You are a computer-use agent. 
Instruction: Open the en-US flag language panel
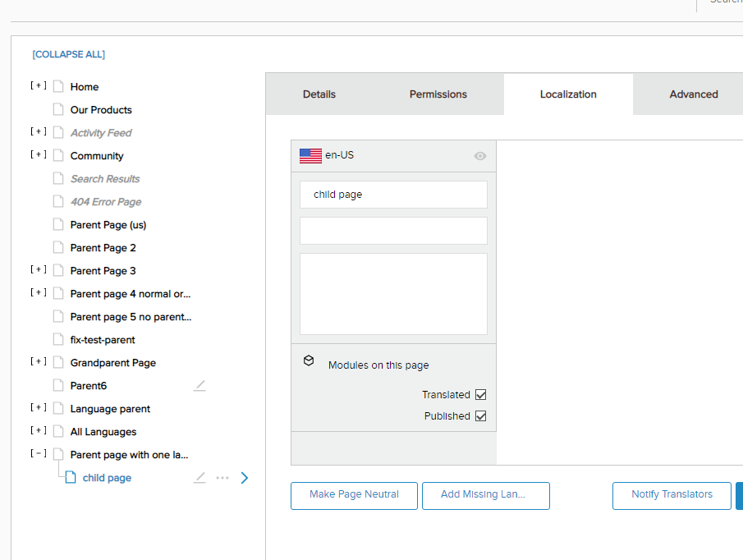click(310, 154)
